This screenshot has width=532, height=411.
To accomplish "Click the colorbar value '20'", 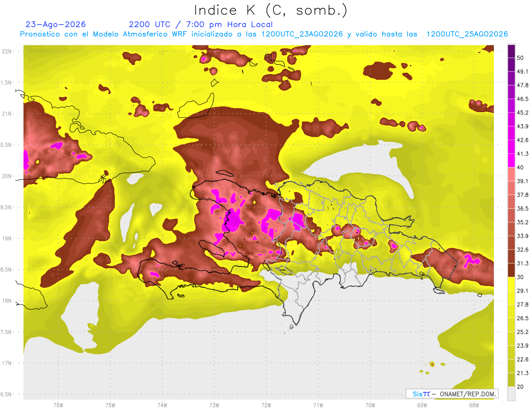I will pyautogui.click(x=520, y=387).
